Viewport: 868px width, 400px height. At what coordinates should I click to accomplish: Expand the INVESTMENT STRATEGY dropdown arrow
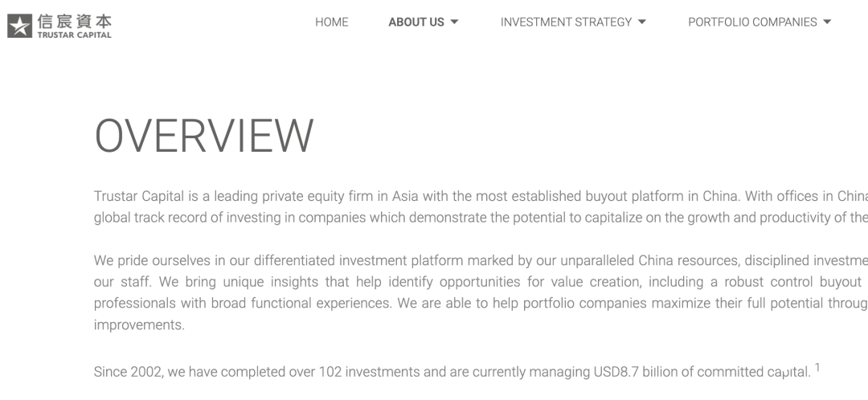pyautogui.click(x=642, y=22)
